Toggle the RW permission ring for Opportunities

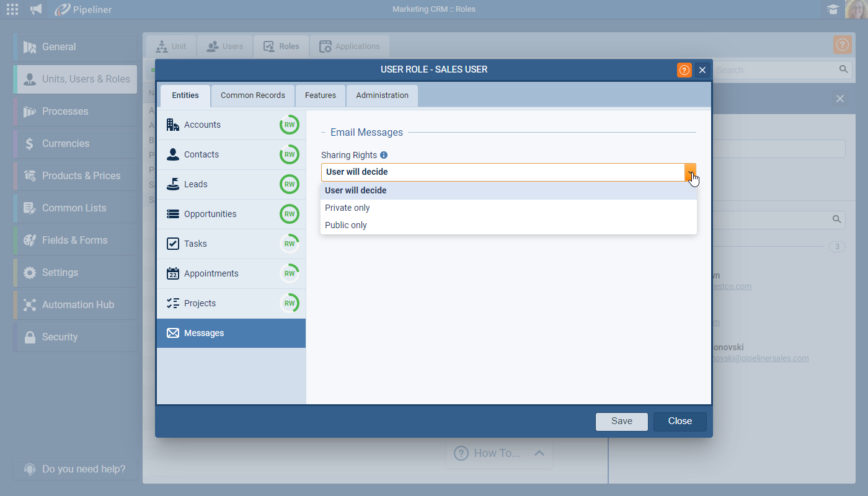pyautogui.click(x=289, y=214)
